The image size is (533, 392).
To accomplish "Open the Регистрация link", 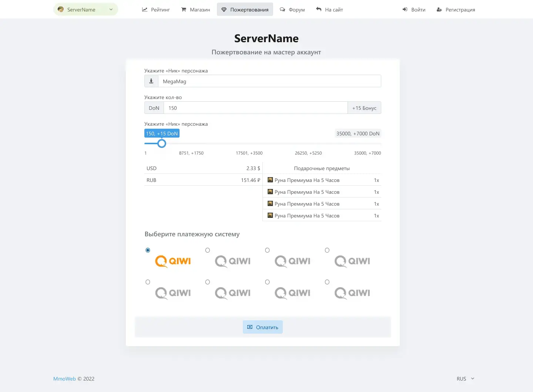I will click(456, 10).
